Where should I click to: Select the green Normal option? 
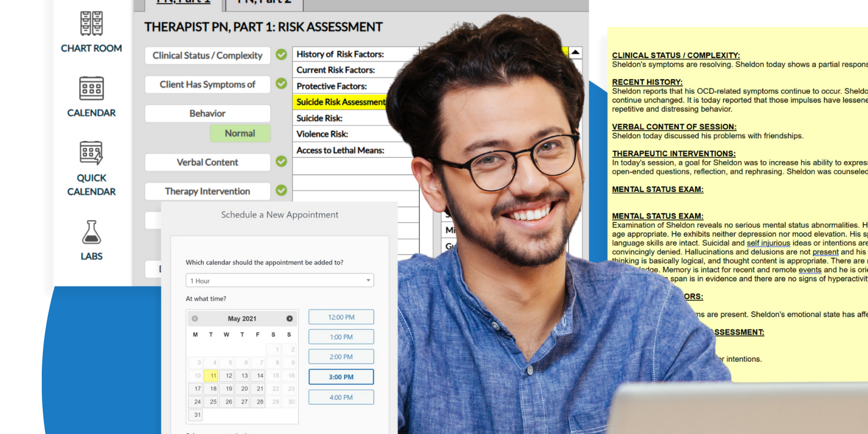pyautogui.click(x=240, y=133)
